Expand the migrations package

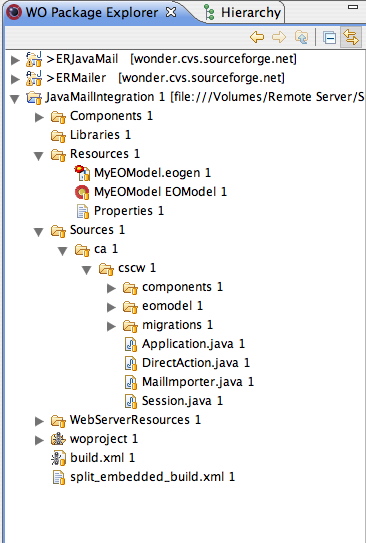111,326
